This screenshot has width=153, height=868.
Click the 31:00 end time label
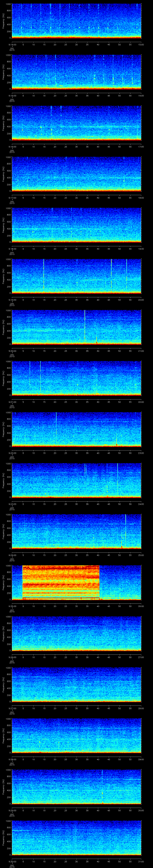(141, 861)
